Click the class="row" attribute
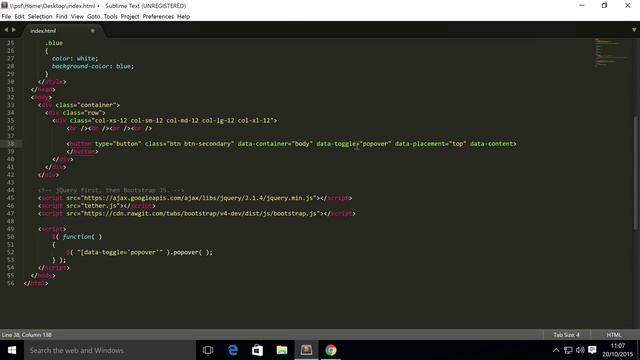This screenshot has height=360, width=640. [x=82, y=113]
